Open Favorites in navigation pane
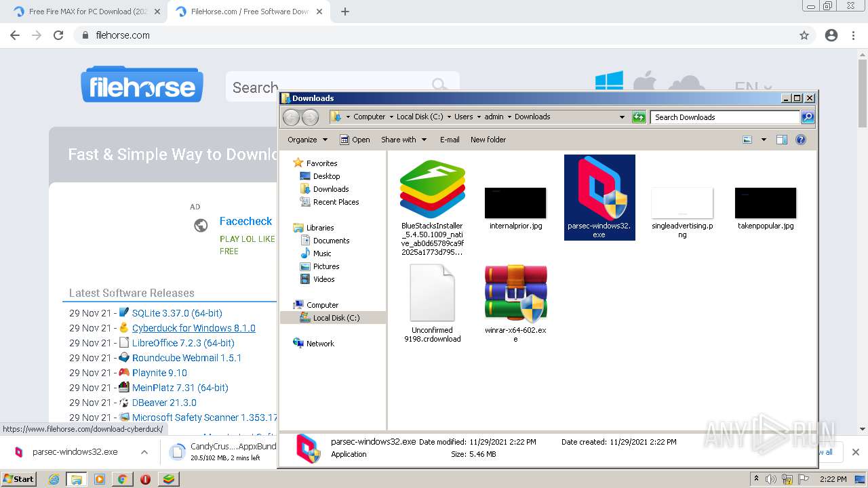Image resolution: width=868 pixels, height=488 pixels. (x=321, y=163)
